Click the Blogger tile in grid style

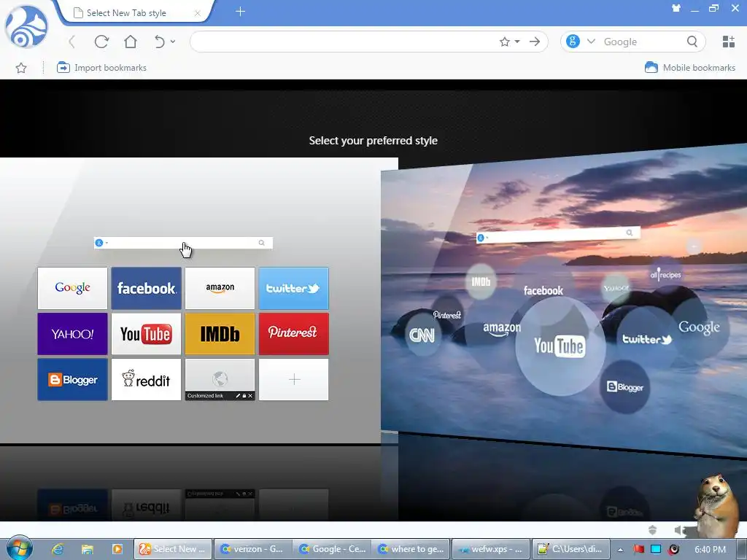(72, 379)
